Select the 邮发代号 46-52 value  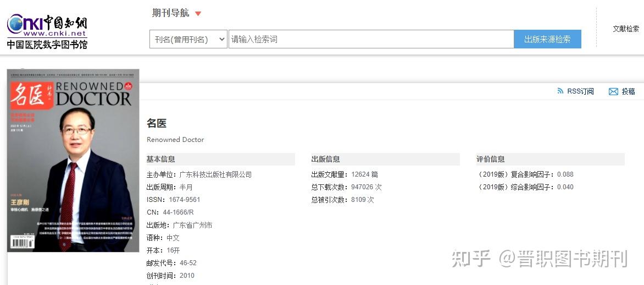(x=188, y=263)
